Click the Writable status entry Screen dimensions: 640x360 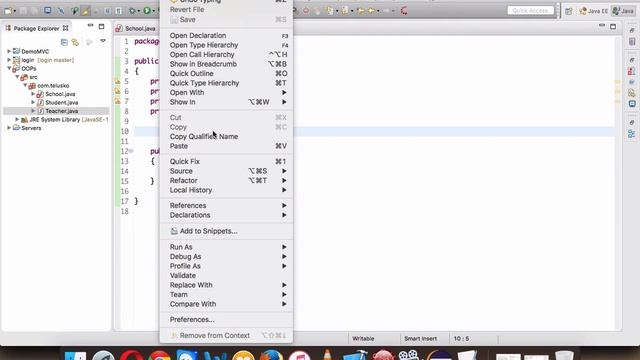(x=363, y=339)
